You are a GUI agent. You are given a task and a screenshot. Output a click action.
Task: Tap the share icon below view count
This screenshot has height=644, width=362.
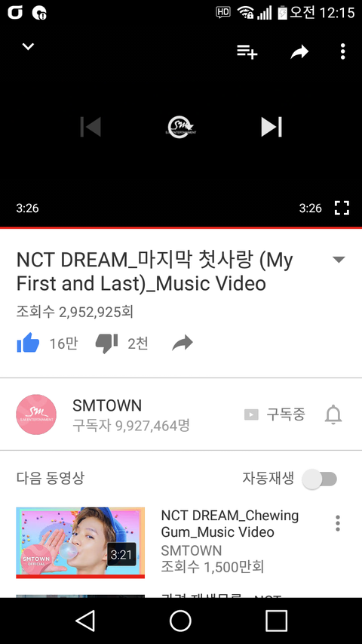pos(183,343)
